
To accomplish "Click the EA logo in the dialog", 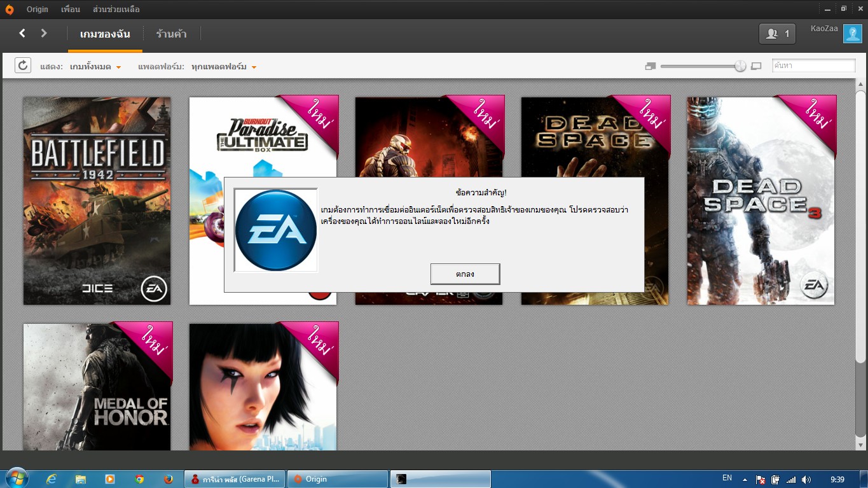I will click(x=276, y=230).
